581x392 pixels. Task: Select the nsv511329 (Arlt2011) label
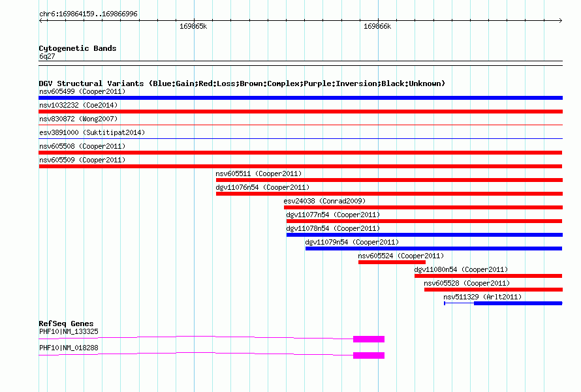pos(482,297)
